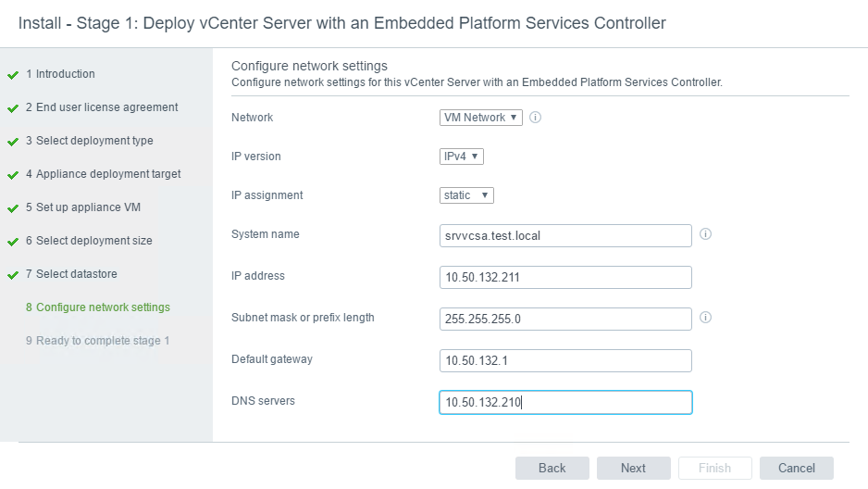The image size is (868, 489).
Task: Click the info icon beside Network dropdown
Action: click(x=535, y=118)
